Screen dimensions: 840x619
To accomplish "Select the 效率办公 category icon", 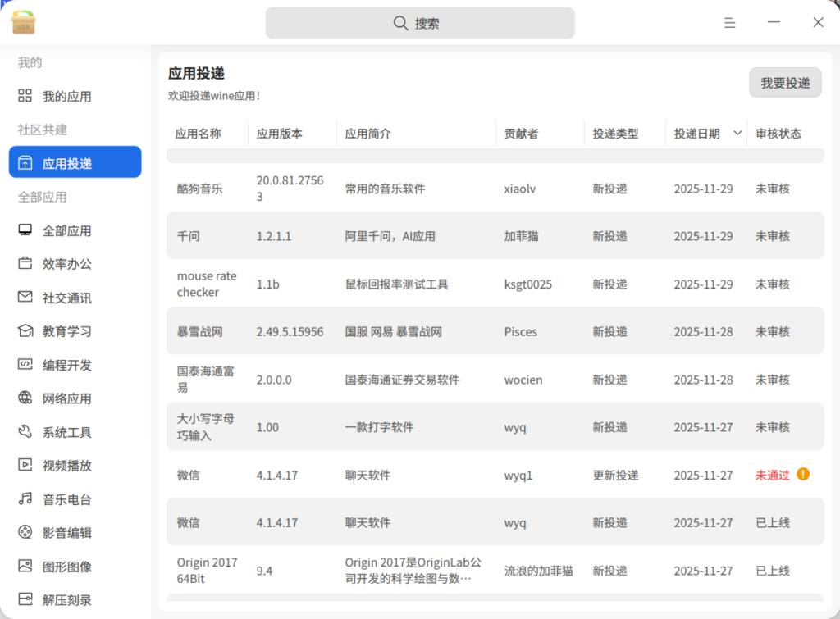I will (25, 264).
